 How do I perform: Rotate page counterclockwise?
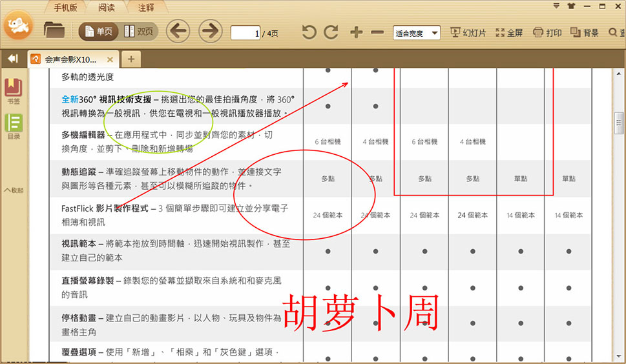pos(309,32)
